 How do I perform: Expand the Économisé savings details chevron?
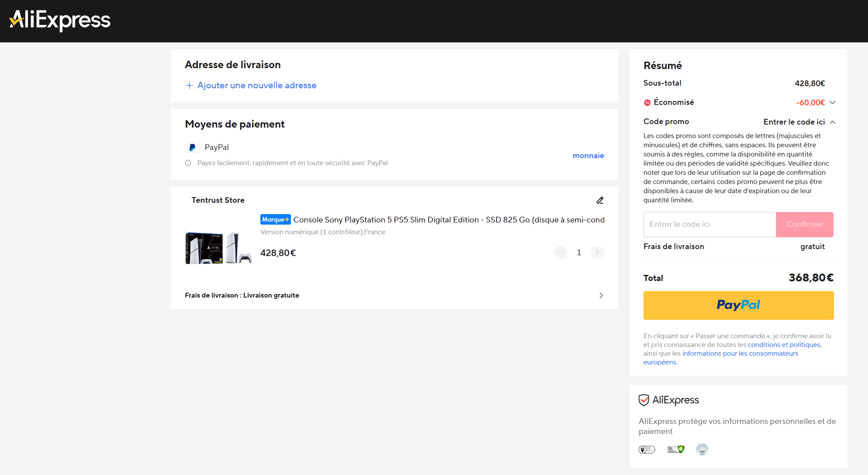[x=832, y=102]
